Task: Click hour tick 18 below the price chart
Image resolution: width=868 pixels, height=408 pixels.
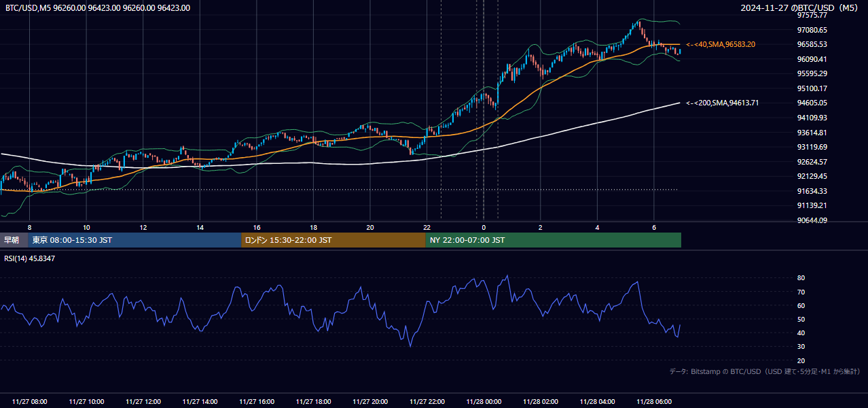Action: tap(313, 227)
